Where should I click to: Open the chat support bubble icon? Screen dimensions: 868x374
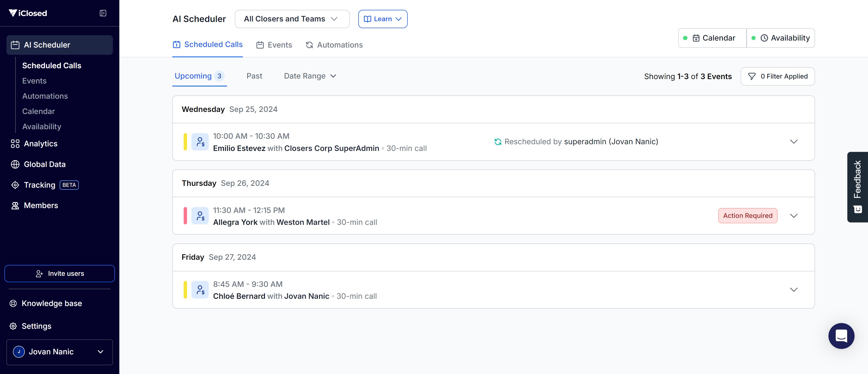click(841, 336)
